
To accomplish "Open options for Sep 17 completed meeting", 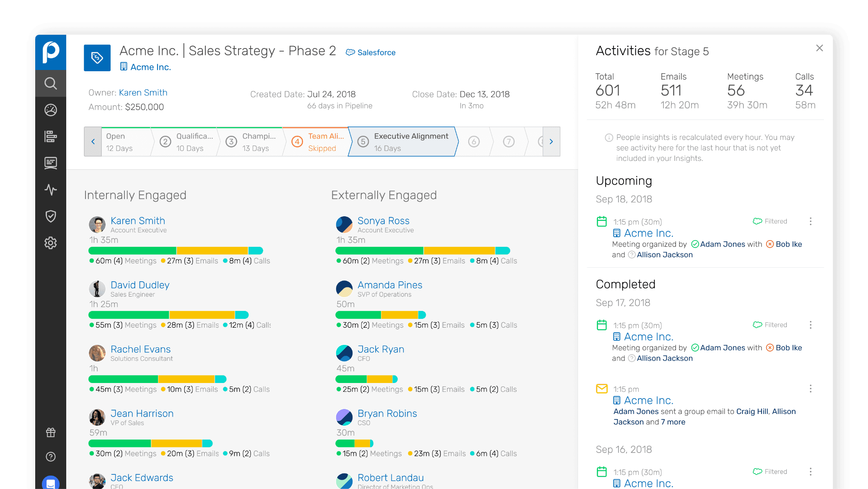I will coord(811,325).
